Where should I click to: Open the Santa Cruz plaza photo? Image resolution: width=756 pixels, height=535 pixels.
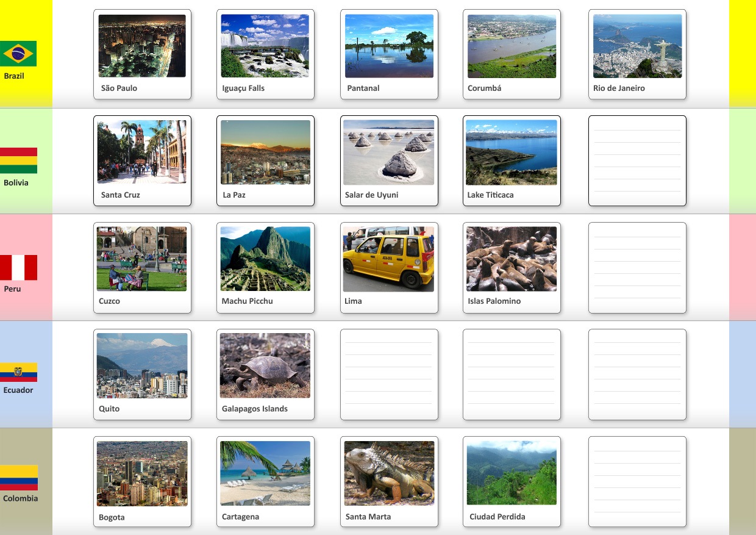point(142,152)
